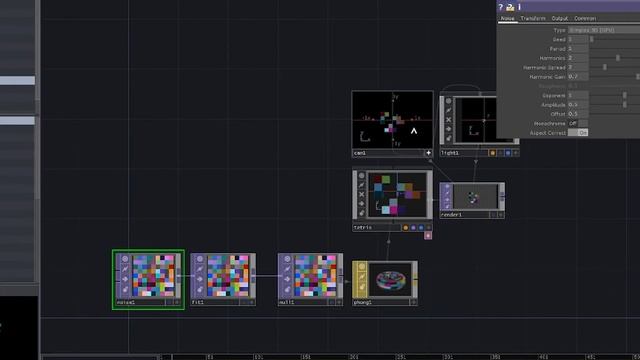This screenshot has height=360, width=640.
Task: Toggle the viewer flag circle on phong1
Action: tap(362, 267)
